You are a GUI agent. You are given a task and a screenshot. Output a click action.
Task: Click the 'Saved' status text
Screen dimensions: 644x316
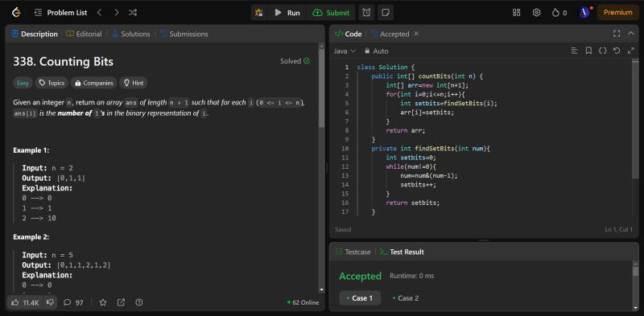point(343,229)
